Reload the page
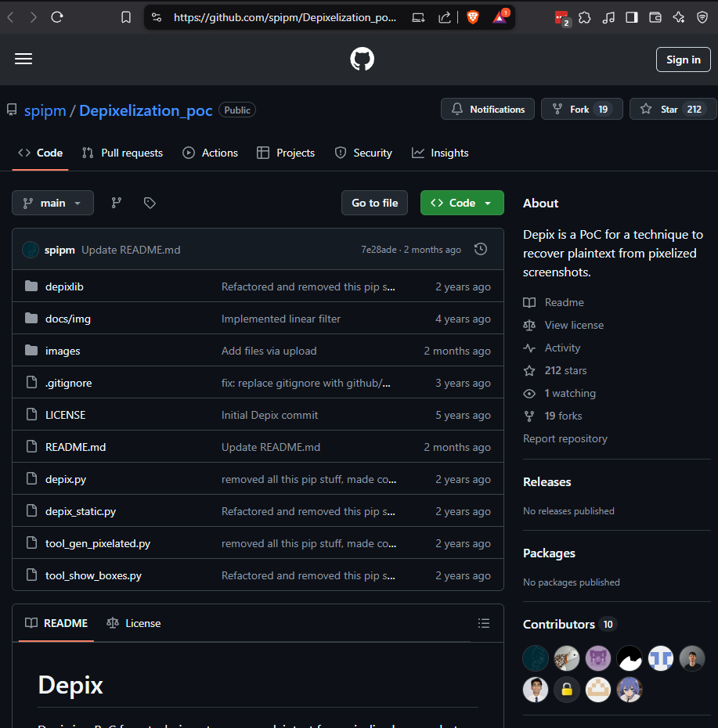Screen dimensions: 718x728 click(x=57, y=17)
